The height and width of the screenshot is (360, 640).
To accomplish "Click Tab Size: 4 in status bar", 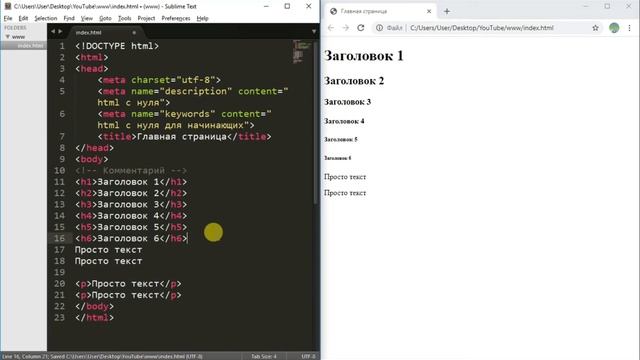I will tap(264, 356).
